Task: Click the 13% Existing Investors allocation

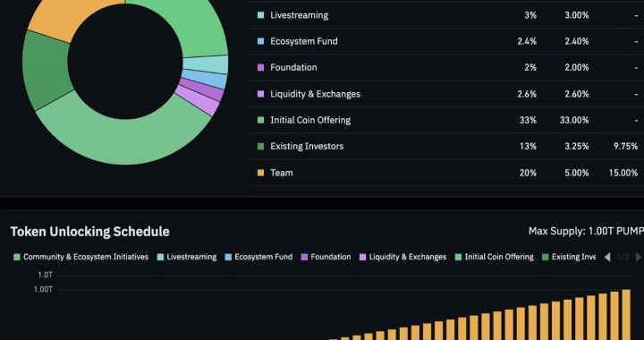Action: [x=528, y=147]
